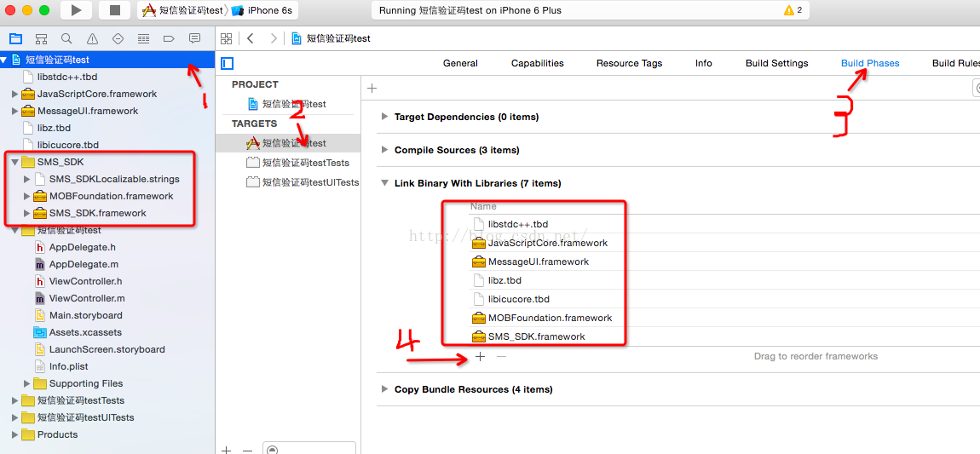The image size is (980, 454).
Task: Open the Project navigator folder icon
Action: point(15,38)
